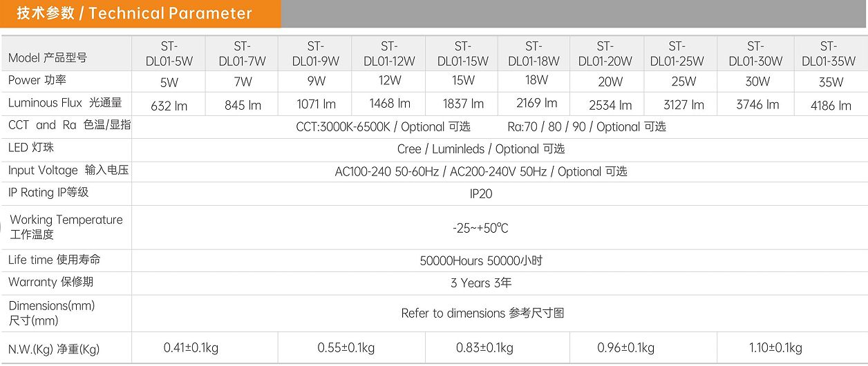Click the Refer to dimensions text
The image size is (868, 366).
coord(482,314)
